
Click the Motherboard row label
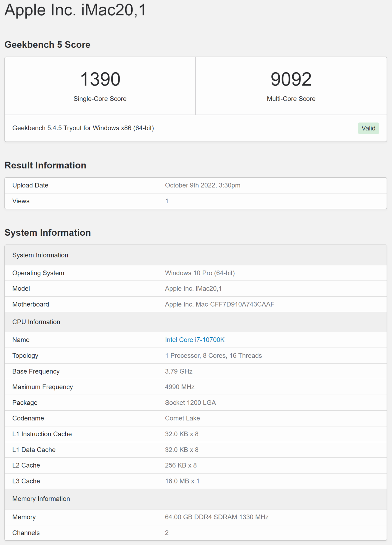[31, 304]
